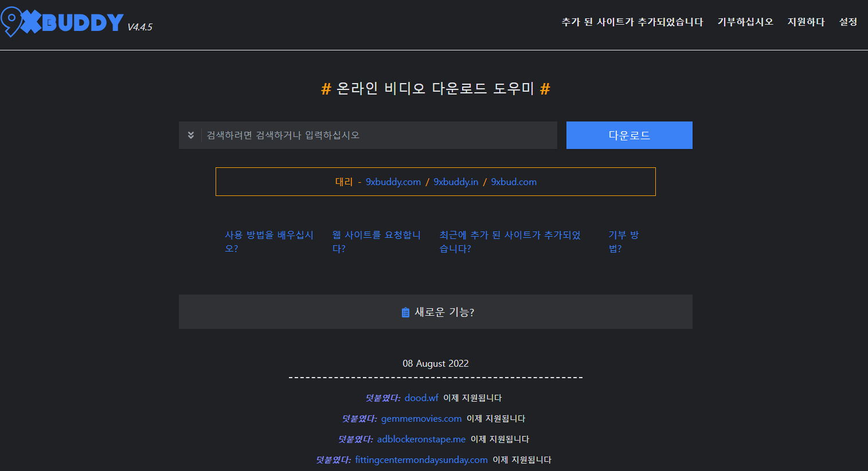Click the clipboard icon beside 새로운 기능?

[x=405, y=312]
